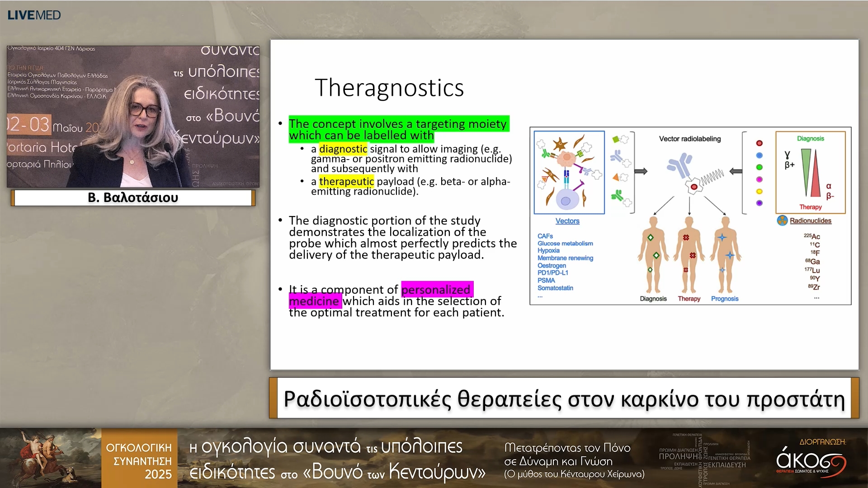Image resolution: width=868 pixels, height=488 pixels.
Task: Click the human figure labeled Prognosis
Action: 725,255
